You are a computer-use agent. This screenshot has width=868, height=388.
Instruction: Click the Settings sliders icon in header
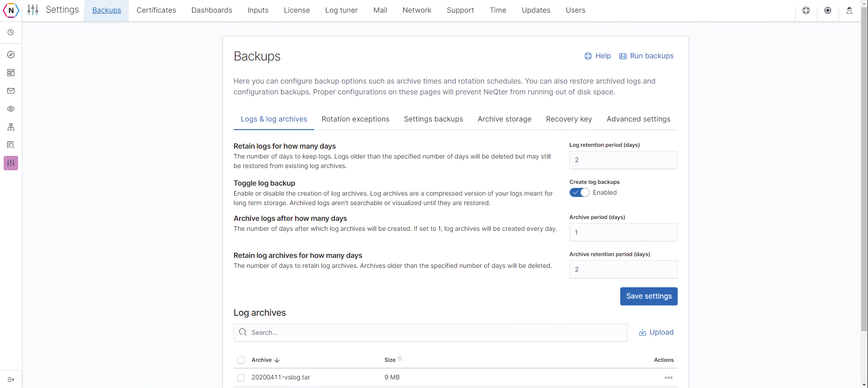click(x=33, y=10)
